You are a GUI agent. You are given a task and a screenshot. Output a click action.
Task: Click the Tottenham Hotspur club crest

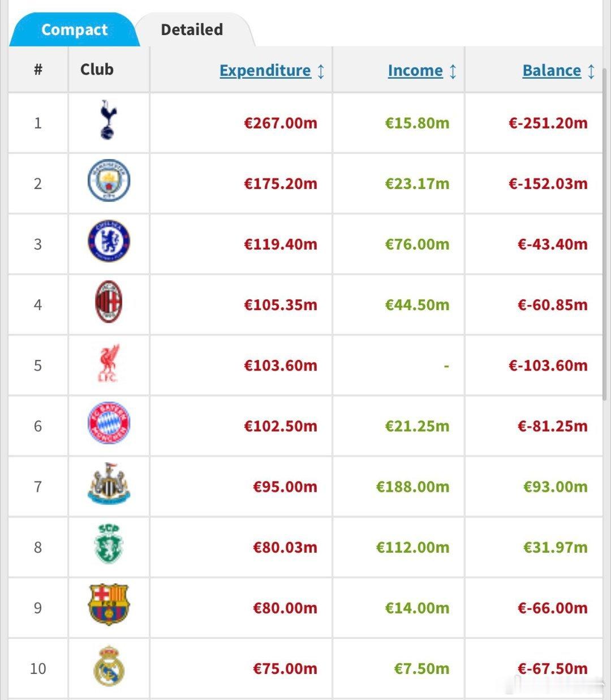pos(107,119)
